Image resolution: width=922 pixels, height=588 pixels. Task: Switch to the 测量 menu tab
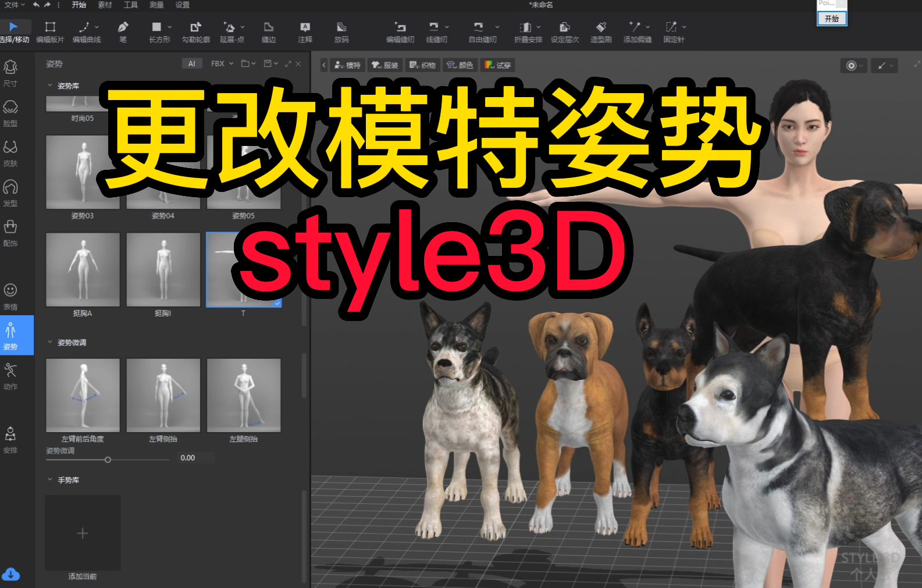[156, 5]
